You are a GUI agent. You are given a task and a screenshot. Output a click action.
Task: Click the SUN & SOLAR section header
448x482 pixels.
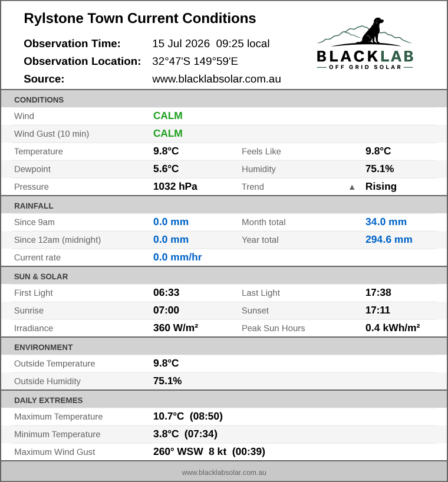[224, 276]
